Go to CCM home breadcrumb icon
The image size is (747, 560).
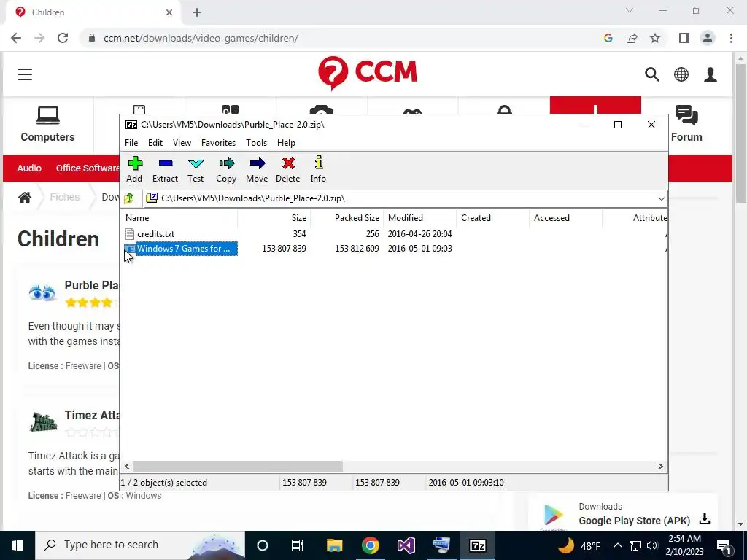click(25, 197)
